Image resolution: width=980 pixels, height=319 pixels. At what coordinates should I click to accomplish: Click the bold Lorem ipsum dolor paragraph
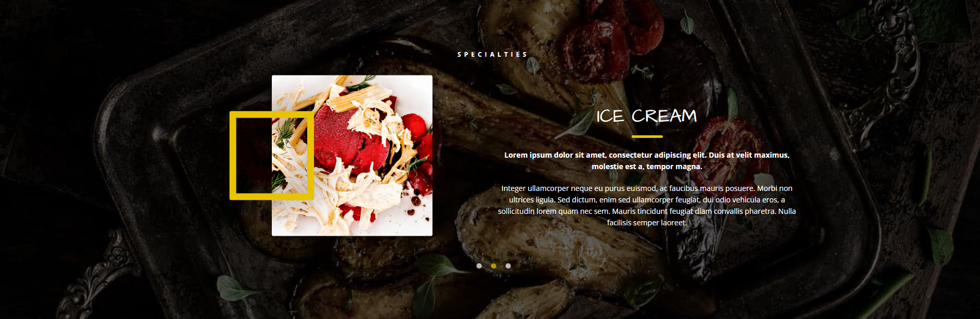tap(647, 161)
